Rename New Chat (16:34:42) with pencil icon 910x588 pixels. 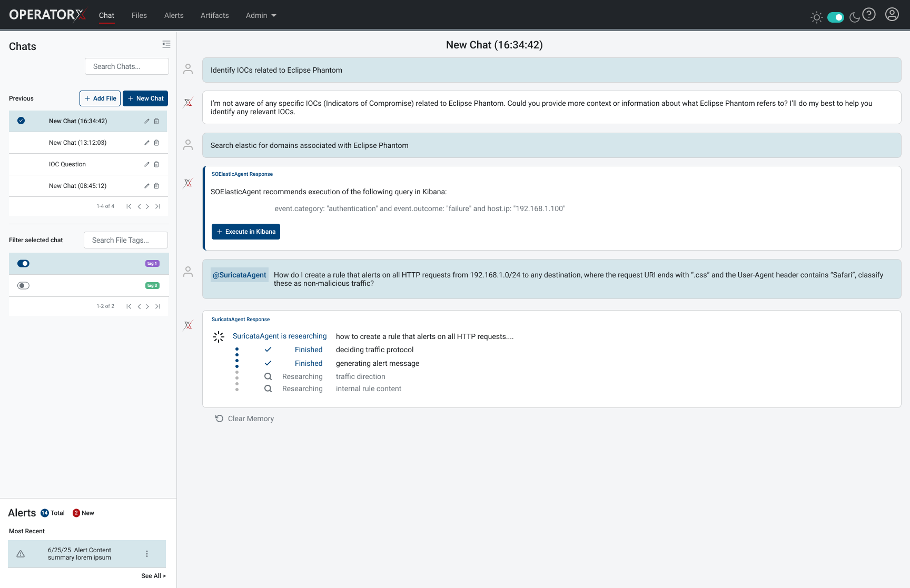pos(147,121)
